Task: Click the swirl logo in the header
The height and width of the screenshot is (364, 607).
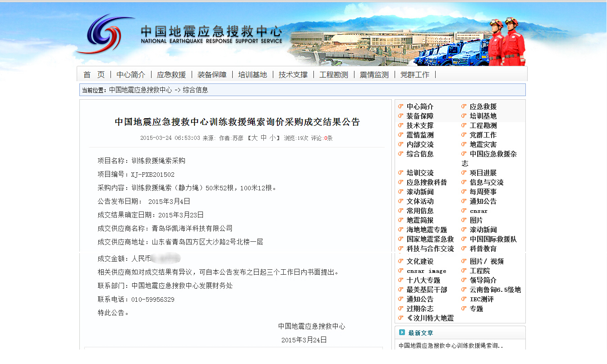Action: 105,34
